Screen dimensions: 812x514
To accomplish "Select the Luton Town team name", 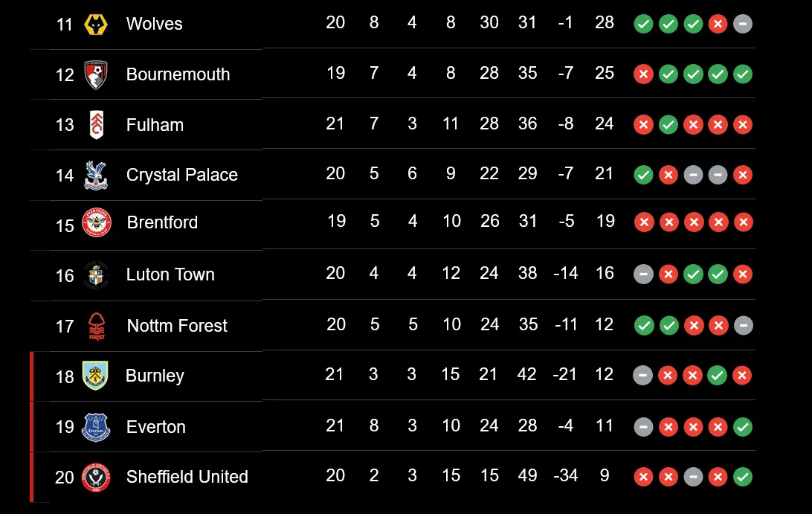I will pyautogui.click(x=170, y=274).
